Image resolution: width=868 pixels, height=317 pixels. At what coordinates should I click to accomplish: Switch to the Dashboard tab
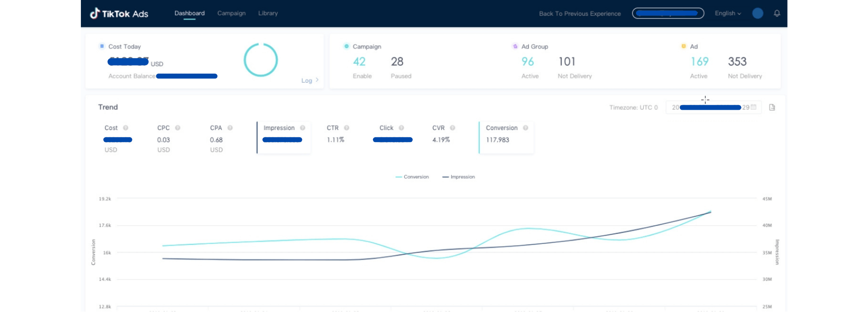[189, 13]
